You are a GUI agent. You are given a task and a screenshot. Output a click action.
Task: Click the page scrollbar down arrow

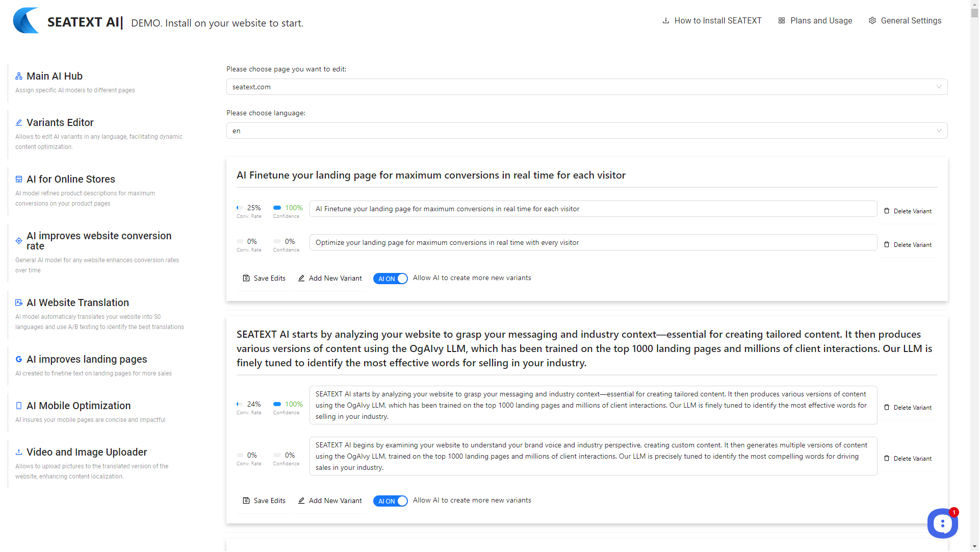pyautogui.click(x=975, y=547)
